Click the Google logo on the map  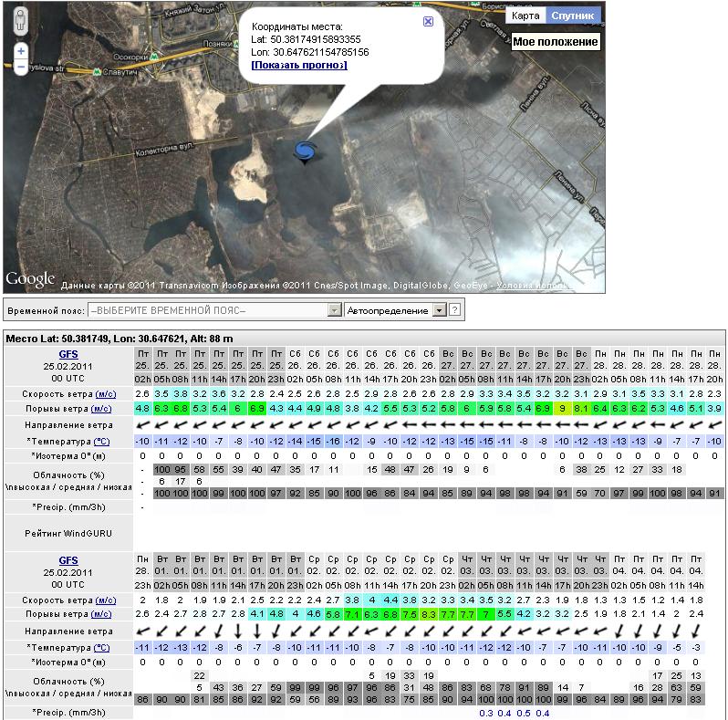point(30,279)
